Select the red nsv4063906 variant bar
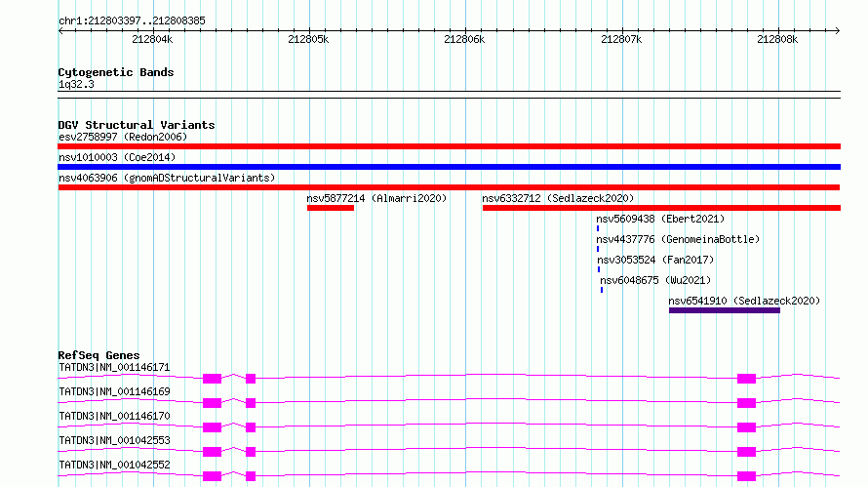Screen dimensions: 868x487 [449, 187]
